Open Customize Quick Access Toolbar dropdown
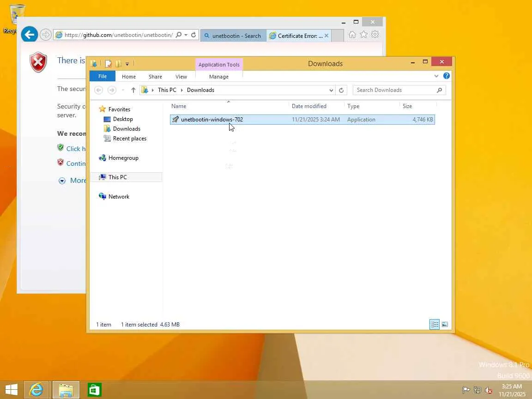This screenshot has width=532, height=399. point(127,64)
